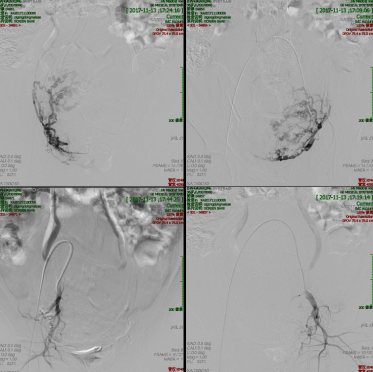Click the 17:29:14 timestamp in bottom-right panel

[344, 197]
